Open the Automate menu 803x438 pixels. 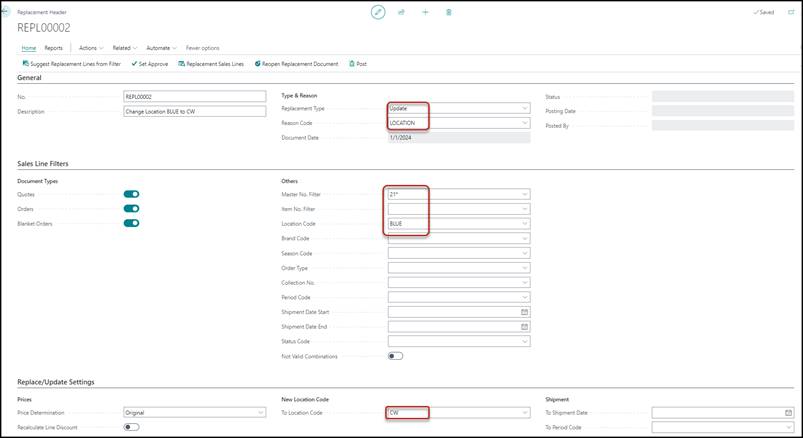pyautogui.click(x=161, y=48)
